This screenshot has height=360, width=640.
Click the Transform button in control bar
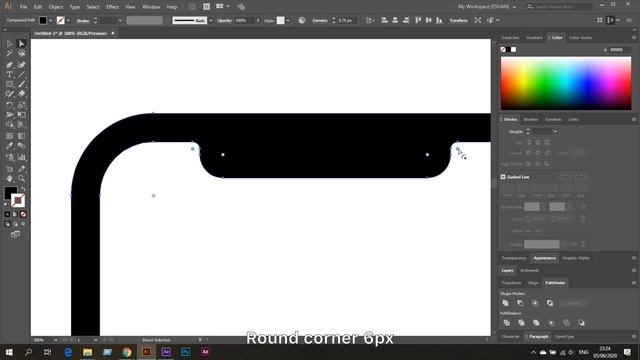pos(458,20)
